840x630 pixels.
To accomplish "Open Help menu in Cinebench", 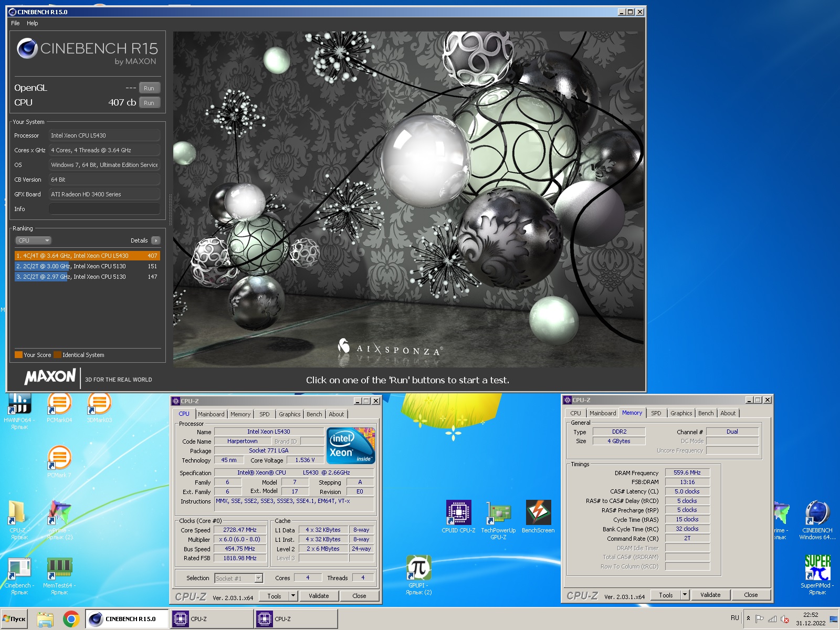I will [x=33, y=23].
